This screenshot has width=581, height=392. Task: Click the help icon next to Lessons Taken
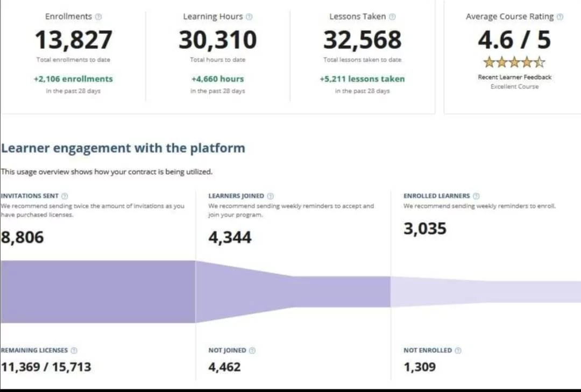pos(392,17)
